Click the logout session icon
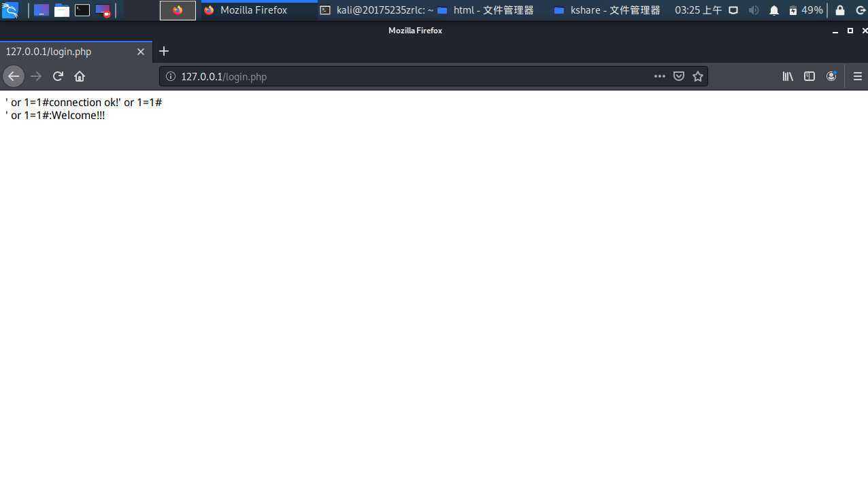The width and height of the screenshot is (868, 485). point(860,10)
